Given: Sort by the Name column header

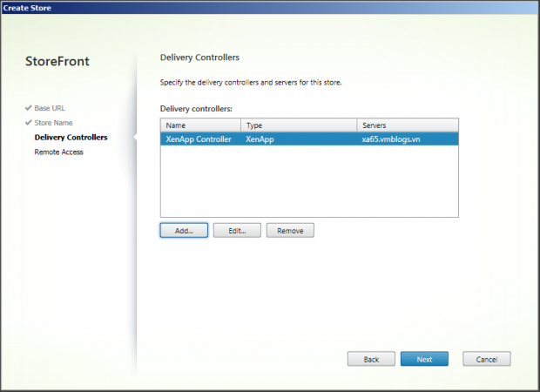Looking at the screenshot, I should pos(200,125).
